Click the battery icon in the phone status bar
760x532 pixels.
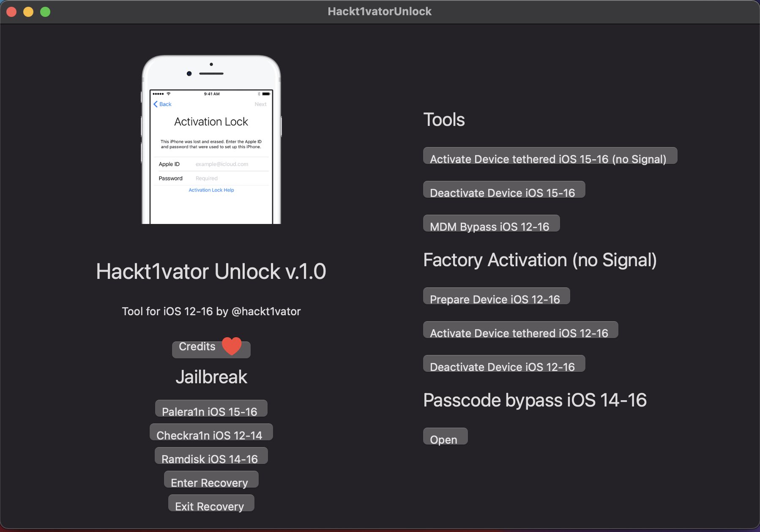266,94
